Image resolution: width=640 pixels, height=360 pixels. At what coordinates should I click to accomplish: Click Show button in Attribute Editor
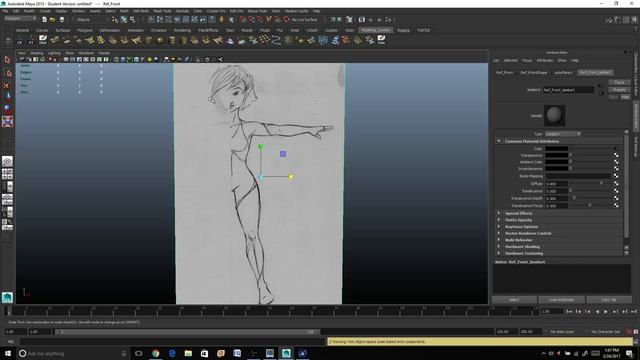point(613,97)
